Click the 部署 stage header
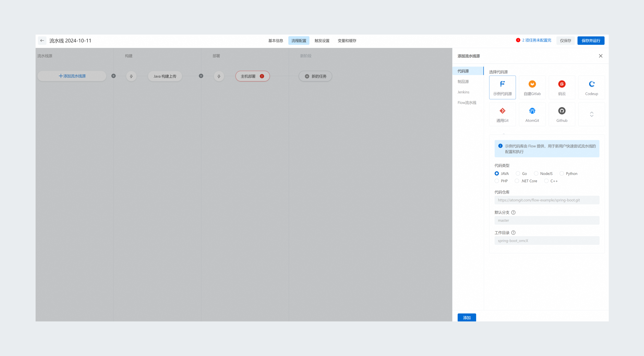This screenshot has width=644, height=356. (x=216, y=56)
